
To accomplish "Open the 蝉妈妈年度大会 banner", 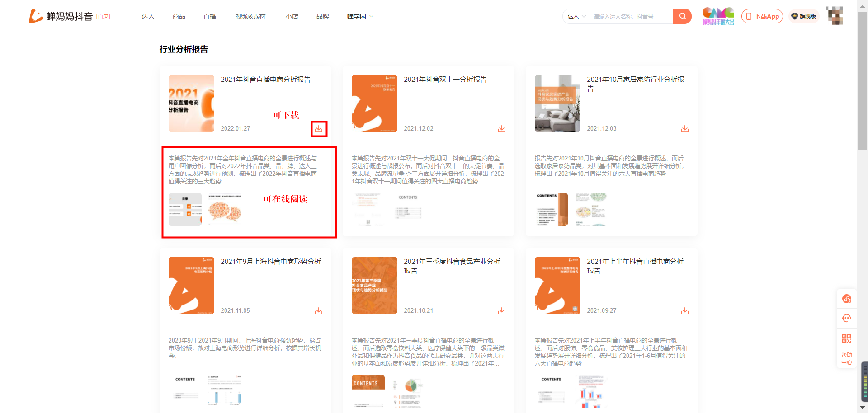I will [718, 16].
